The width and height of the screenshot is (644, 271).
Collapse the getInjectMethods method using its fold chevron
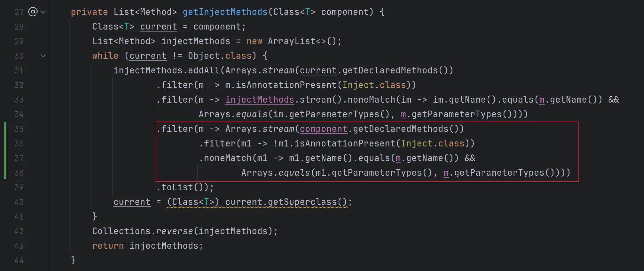click(43, 12)
